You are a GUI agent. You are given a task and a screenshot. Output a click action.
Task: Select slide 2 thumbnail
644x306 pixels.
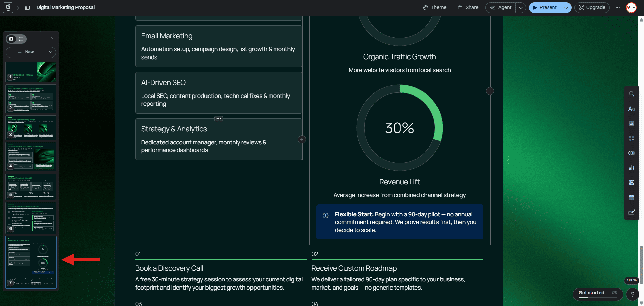[x=31, y=99]
